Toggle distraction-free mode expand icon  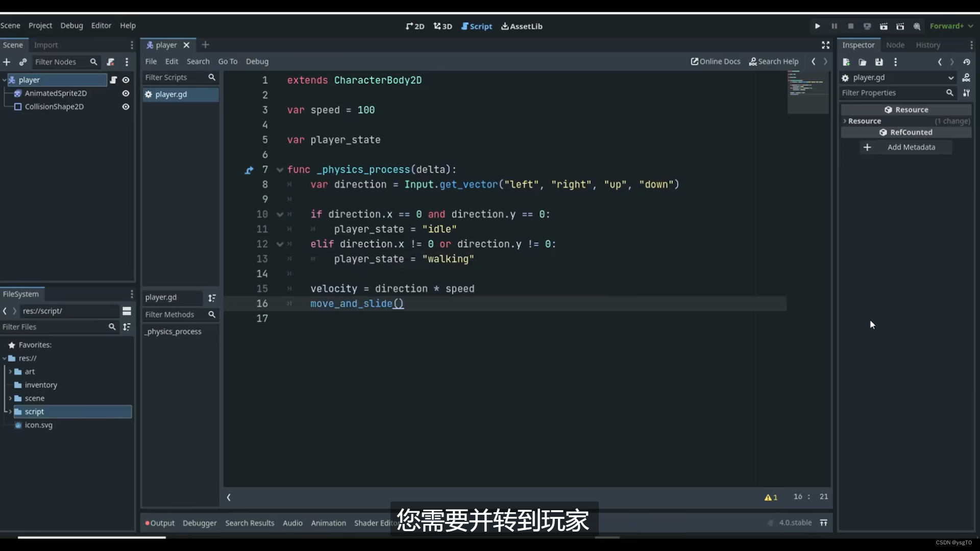click(825, 45)
